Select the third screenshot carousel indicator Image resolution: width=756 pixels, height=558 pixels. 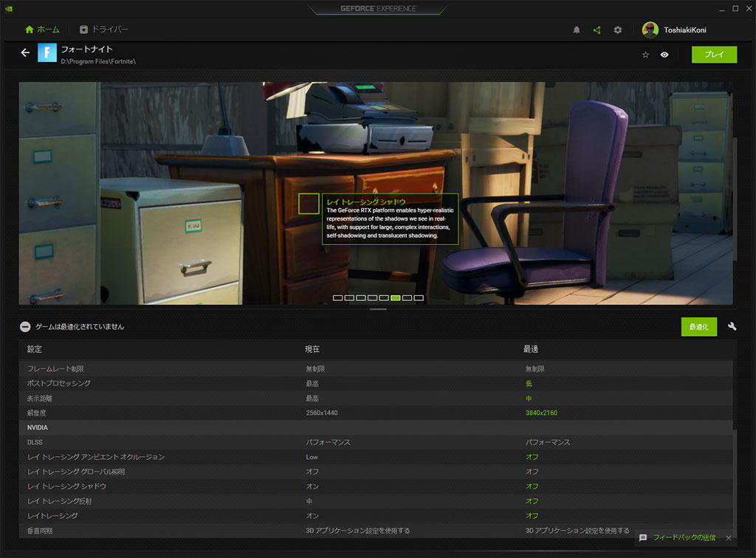click(x=360, y=297)
